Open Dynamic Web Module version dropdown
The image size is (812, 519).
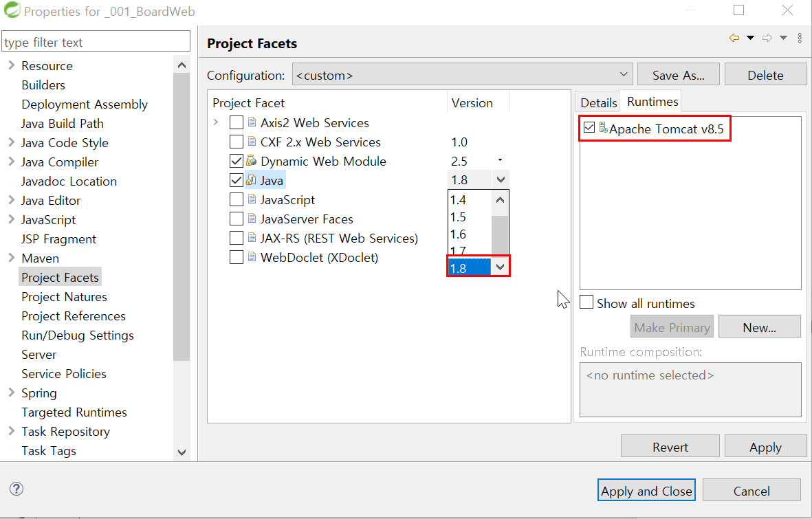coord(500,160)
